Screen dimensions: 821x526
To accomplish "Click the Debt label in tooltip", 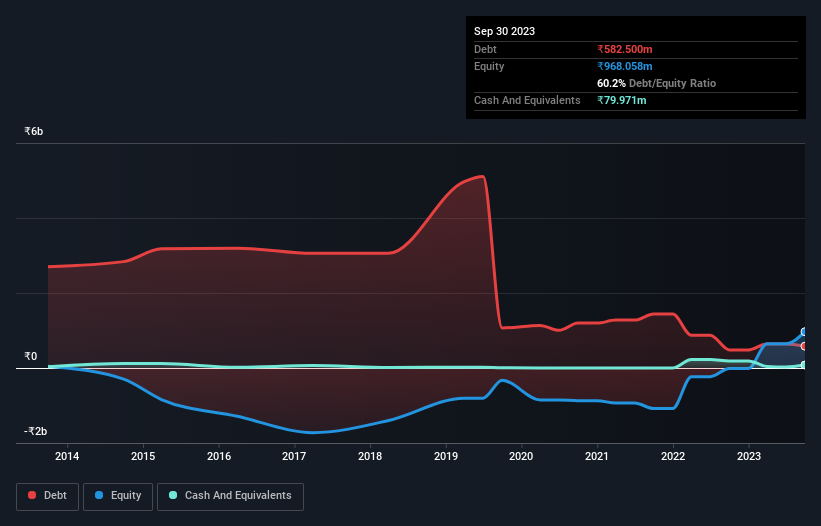I will coord(485,49).
